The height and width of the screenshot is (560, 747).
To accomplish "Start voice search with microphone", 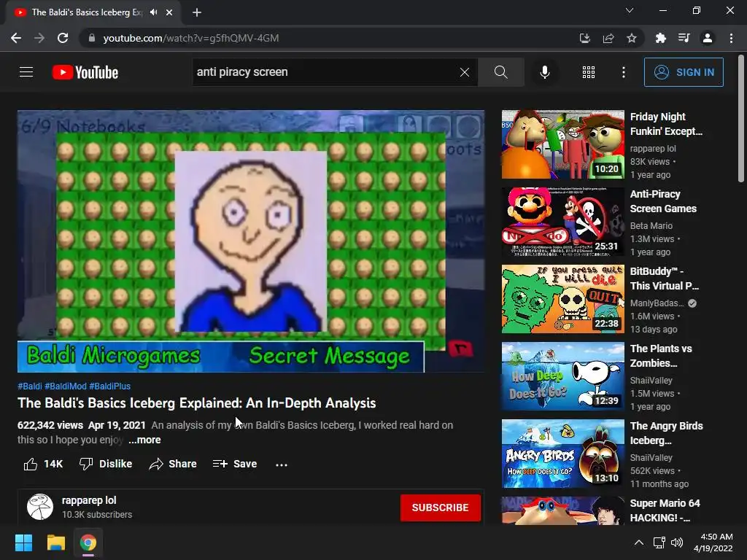I will point(544,72).
